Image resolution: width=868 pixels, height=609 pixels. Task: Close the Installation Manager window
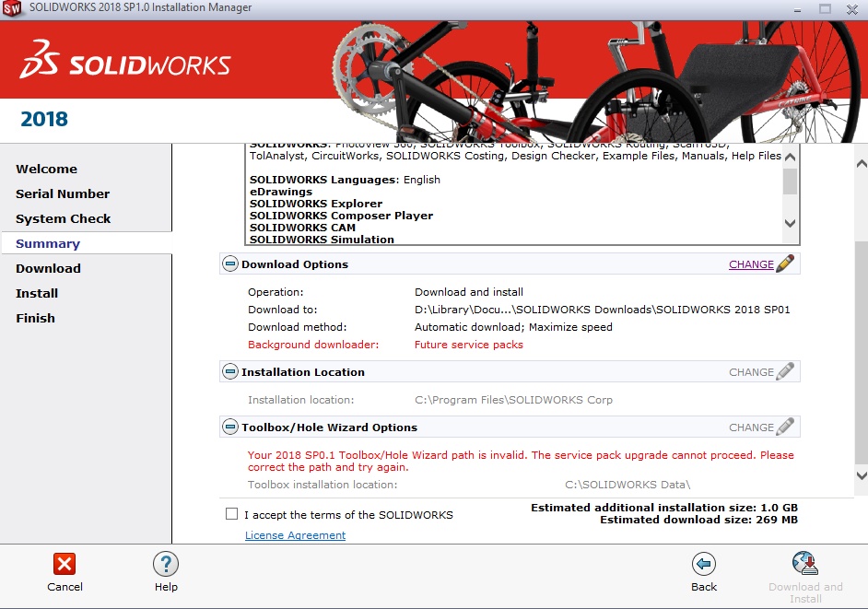pos(852,9)
